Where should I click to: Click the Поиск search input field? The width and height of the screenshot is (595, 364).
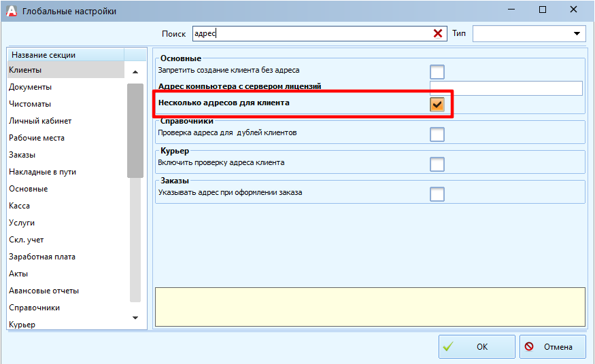pyautogui.click(x=313, y=33)
